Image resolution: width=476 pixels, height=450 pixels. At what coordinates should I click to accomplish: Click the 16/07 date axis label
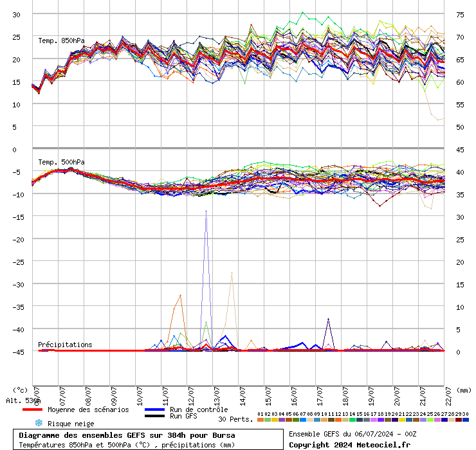294,396
